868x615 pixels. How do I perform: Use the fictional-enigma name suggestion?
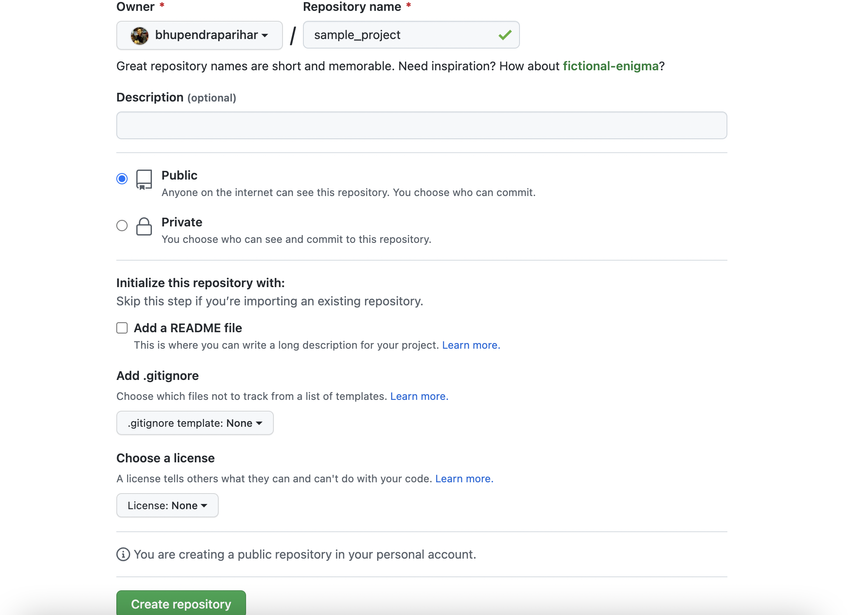(x=611, y=66)
